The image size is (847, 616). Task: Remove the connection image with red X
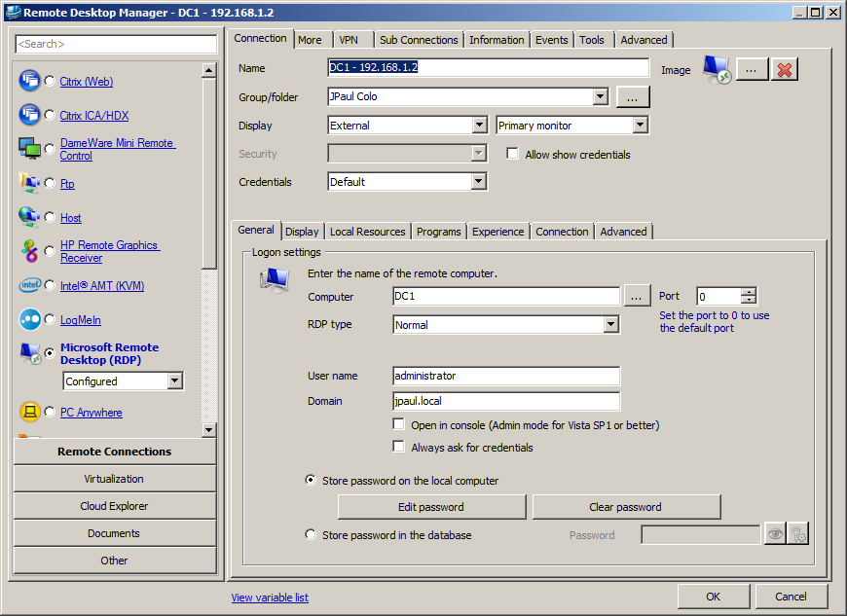coord(785,70)
